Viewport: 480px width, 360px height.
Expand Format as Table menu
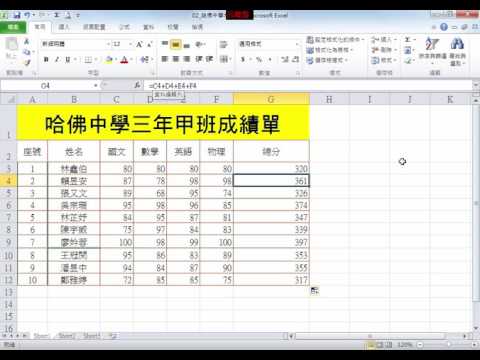coord(329,50)
